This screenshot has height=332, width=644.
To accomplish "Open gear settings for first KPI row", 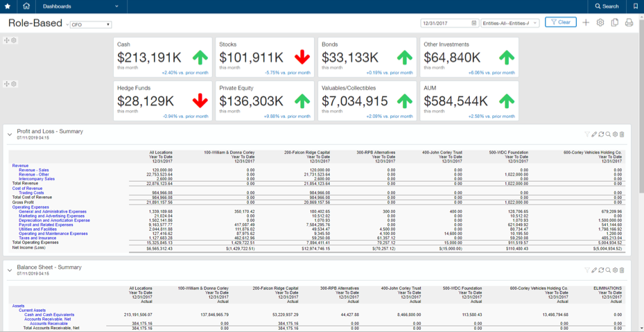I will tap(14, 40).
